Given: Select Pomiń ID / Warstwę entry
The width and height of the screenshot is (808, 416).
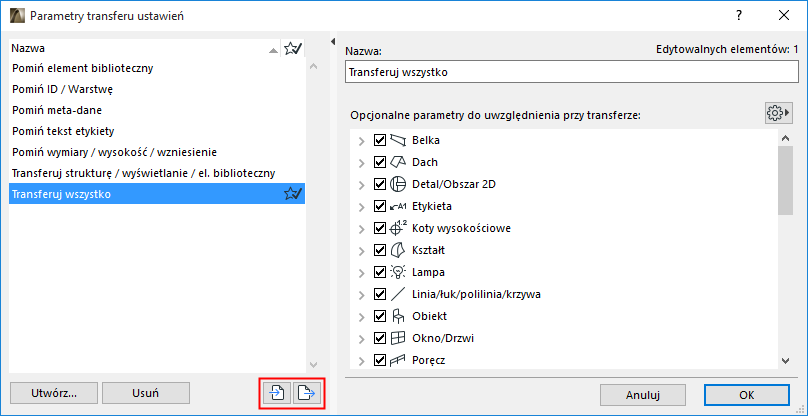Looking at the screenshot, I should pyautogui.click(x=63, y=89).
